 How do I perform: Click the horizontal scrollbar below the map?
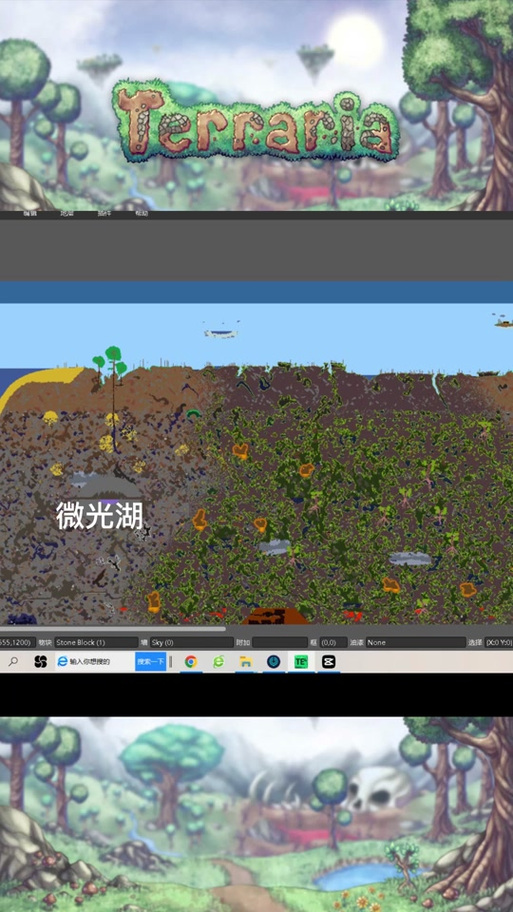pyautogui.click(x=112, y=629)
